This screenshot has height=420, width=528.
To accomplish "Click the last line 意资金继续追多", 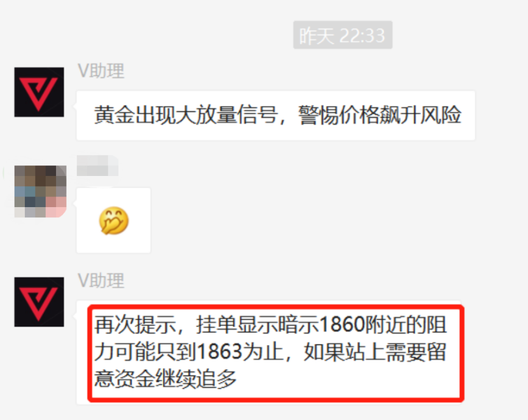I will [x=165, y=379].
